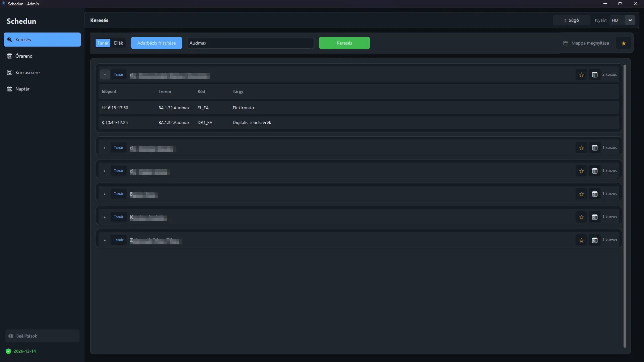644x362 pixels.
Task: Open the HU language dropdown
Action: (x=622, y=20)
